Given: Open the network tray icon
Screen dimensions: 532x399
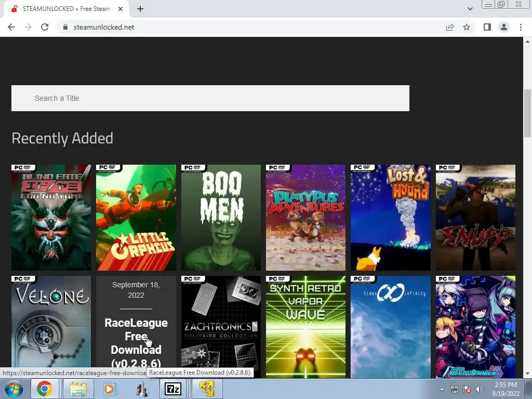Looking at the screenshot, I should click(x=454, y=389).
